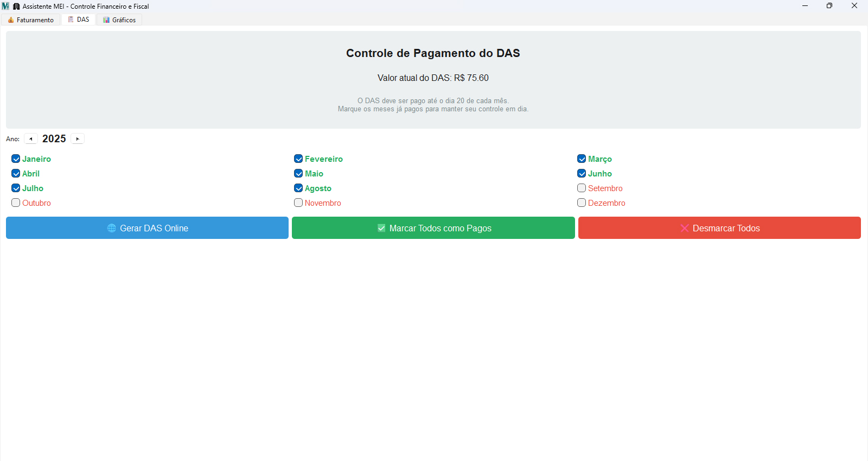Click the Desmarcar Todos button

719,228
